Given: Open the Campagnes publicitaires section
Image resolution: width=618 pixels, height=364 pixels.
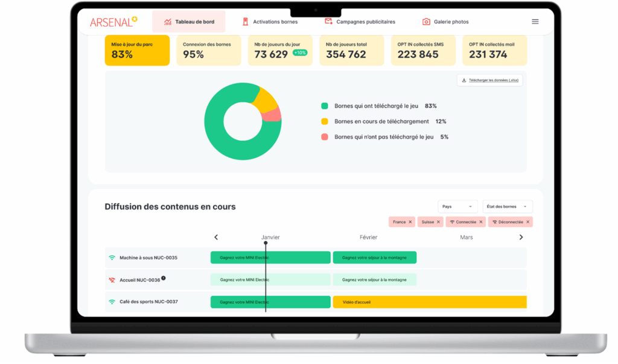Looking at the screenshot, I should tap(359, 21).
